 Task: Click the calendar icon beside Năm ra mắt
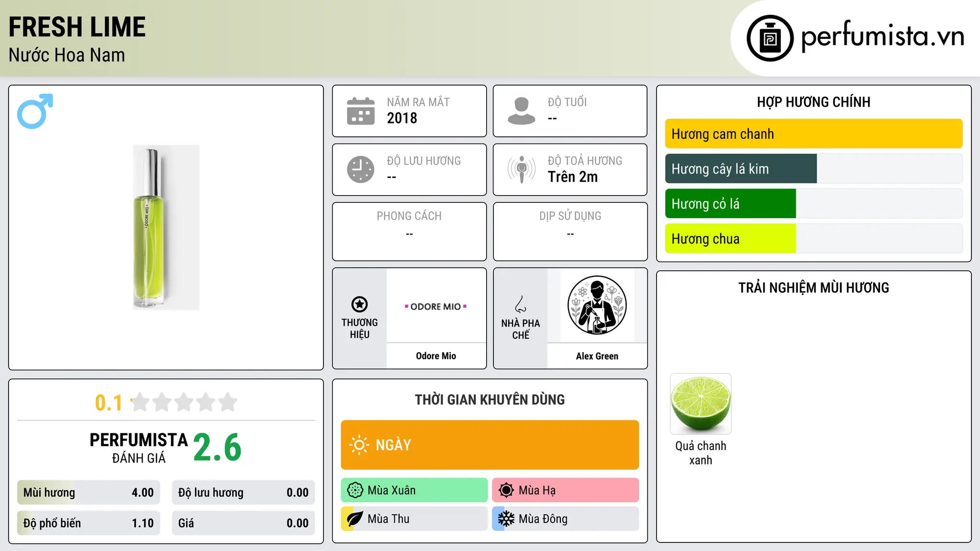click(x=361, y=111)
